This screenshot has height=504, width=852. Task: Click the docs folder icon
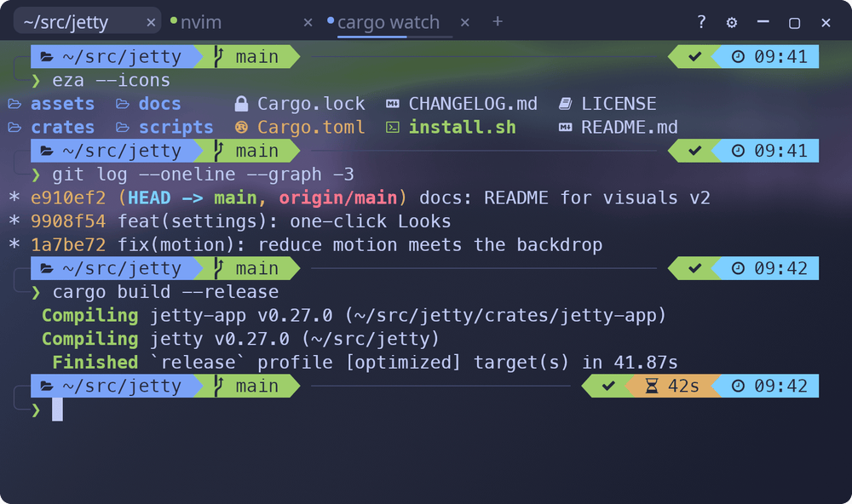click(x=123, y=104)
